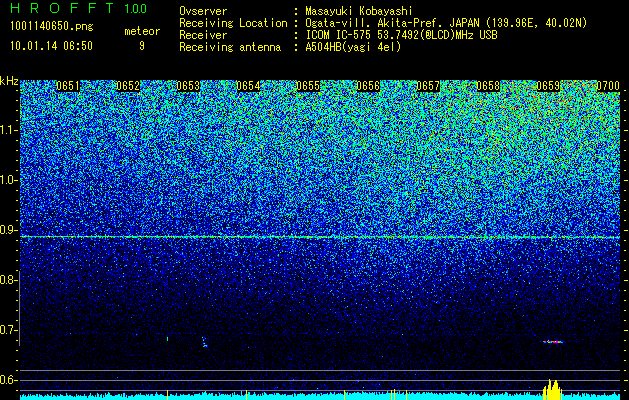Click the Ovserver field label
The image size is (629, 400).
[x=203, y=11]
